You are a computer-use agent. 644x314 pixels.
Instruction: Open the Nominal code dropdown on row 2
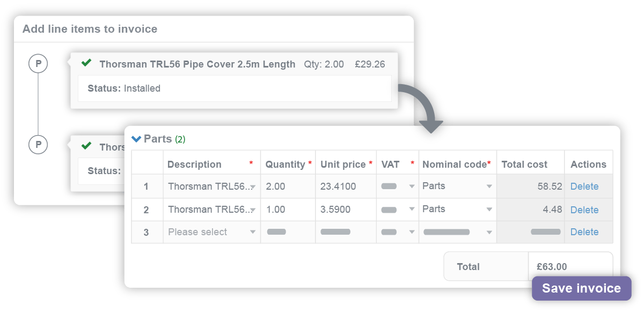(457, 209)
